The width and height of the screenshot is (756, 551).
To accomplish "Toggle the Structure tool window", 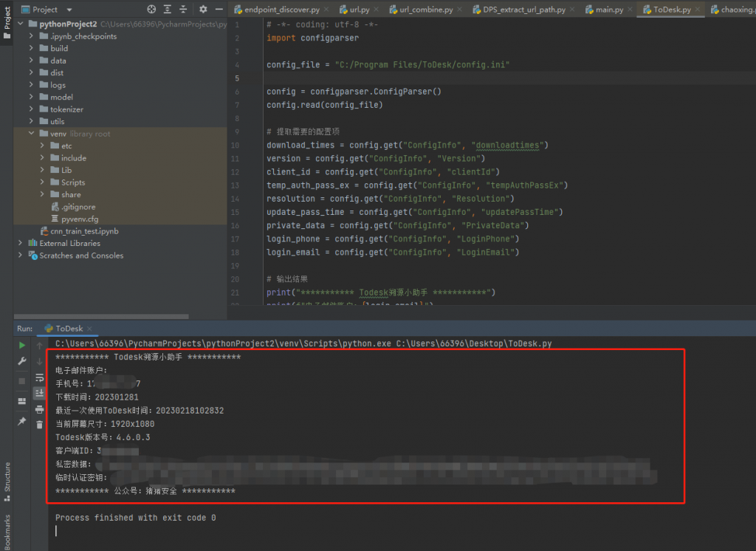I will click(x=7, y=478).
